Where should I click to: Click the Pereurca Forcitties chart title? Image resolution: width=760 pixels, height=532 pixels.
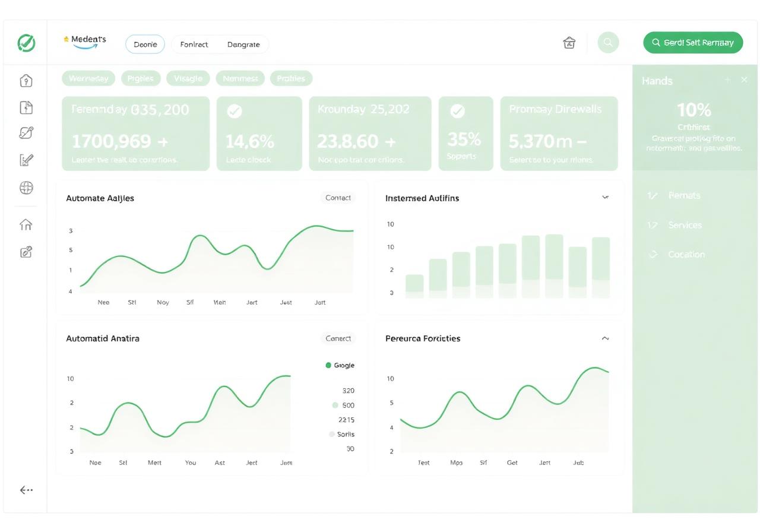click(x=423, y=338)
